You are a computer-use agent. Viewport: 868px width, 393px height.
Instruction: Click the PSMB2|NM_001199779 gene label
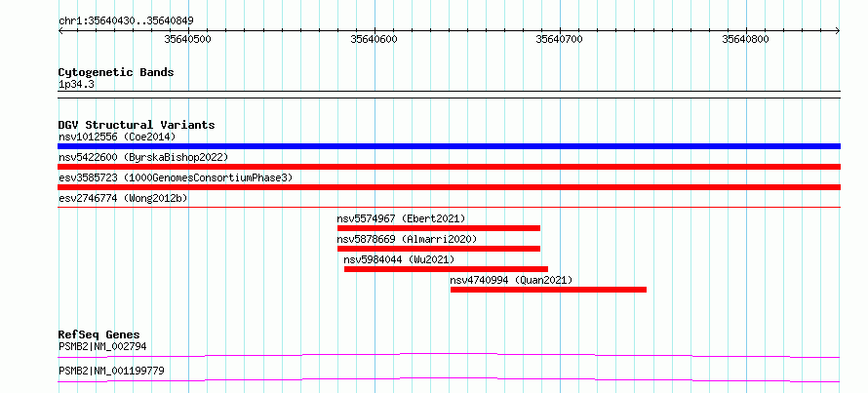(111, 371)
